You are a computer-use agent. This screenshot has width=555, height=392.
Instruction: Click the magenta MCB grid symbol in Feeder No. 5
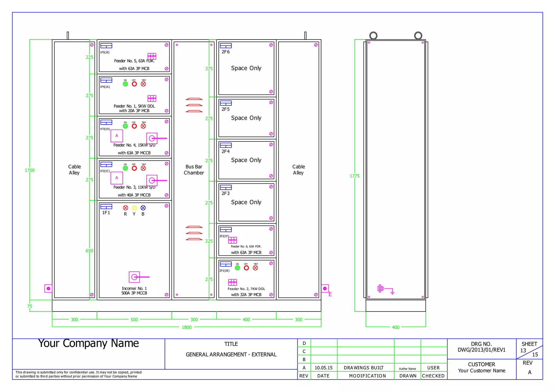(x=152, y=56)
